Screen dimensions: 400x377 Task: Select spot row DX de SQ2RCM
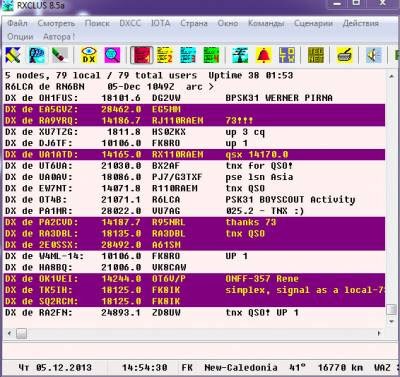[195, 302]
